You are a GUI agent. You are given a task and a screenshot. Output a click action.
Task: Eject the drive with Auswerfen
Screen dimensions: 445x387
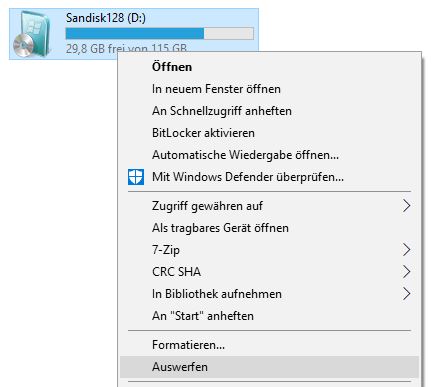coord(269,367)
